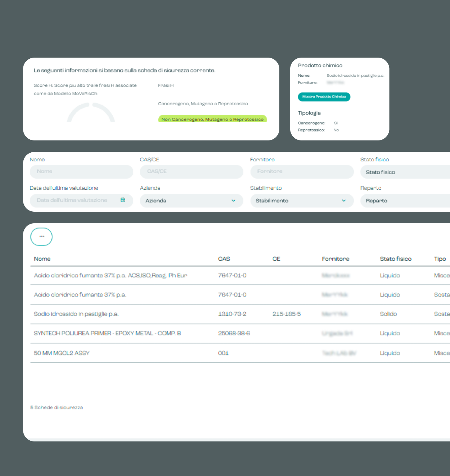450x476 pixels.
Task: Click the Solido stato fisico cell
Action: tap(388, 314)
